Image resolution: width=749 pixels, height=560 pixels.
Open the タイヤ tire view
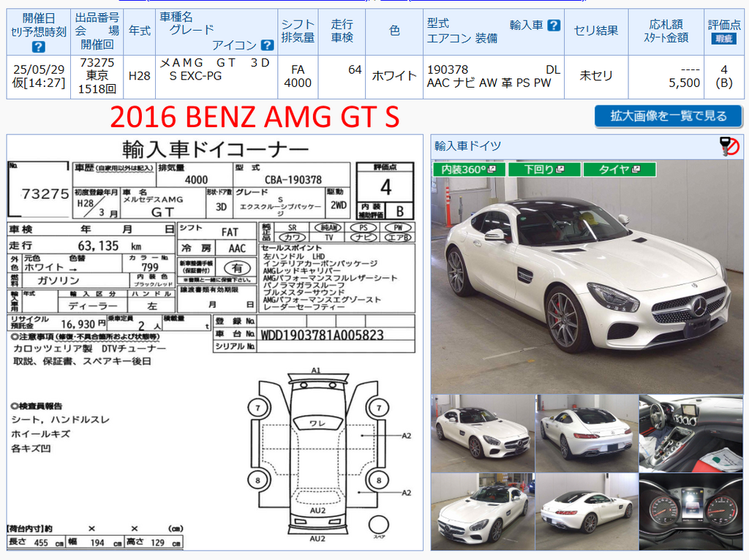point(619,170)
